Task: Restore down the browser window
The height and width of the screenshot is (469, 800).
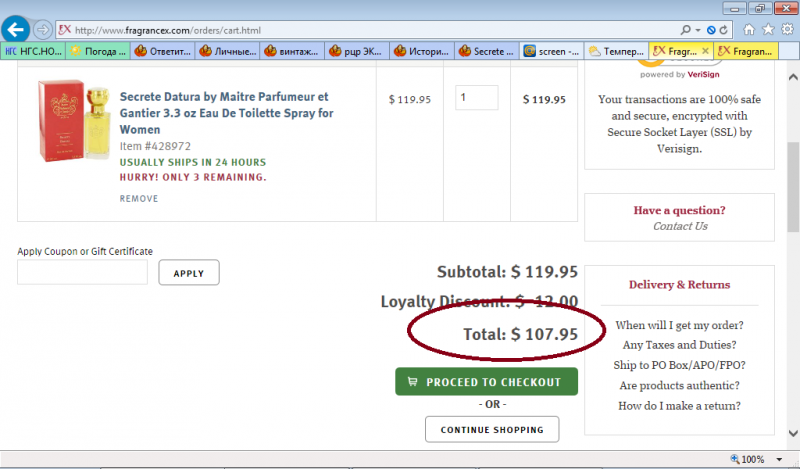Action: point(760,8)
